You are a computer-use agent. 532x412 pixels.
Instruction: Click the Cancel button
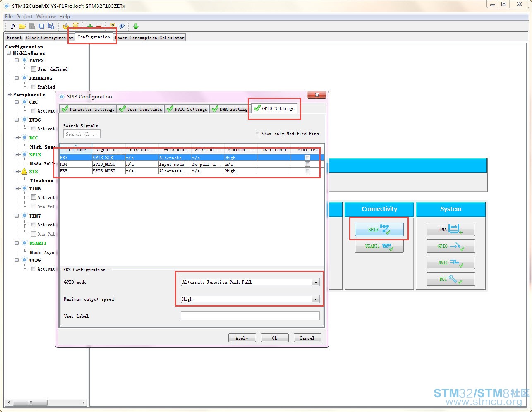(x=307, y=338)
